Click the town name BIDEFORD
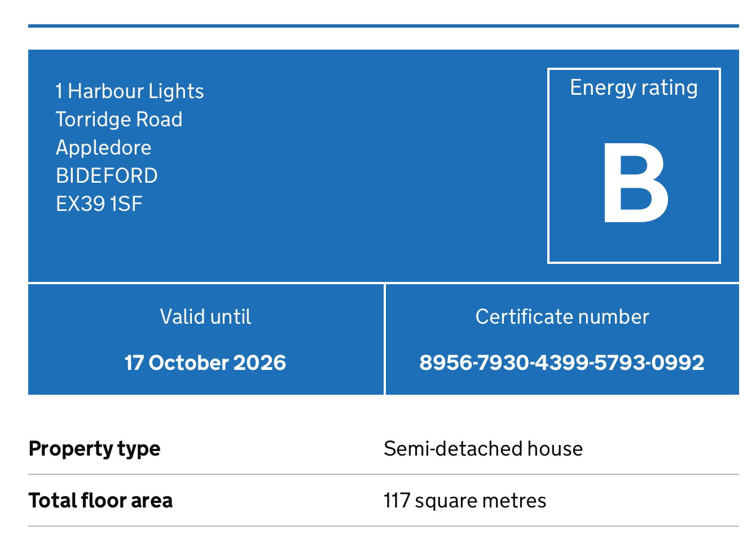This screenshot has width=756, height=556. pyautogui.click(x=107, y=176)
